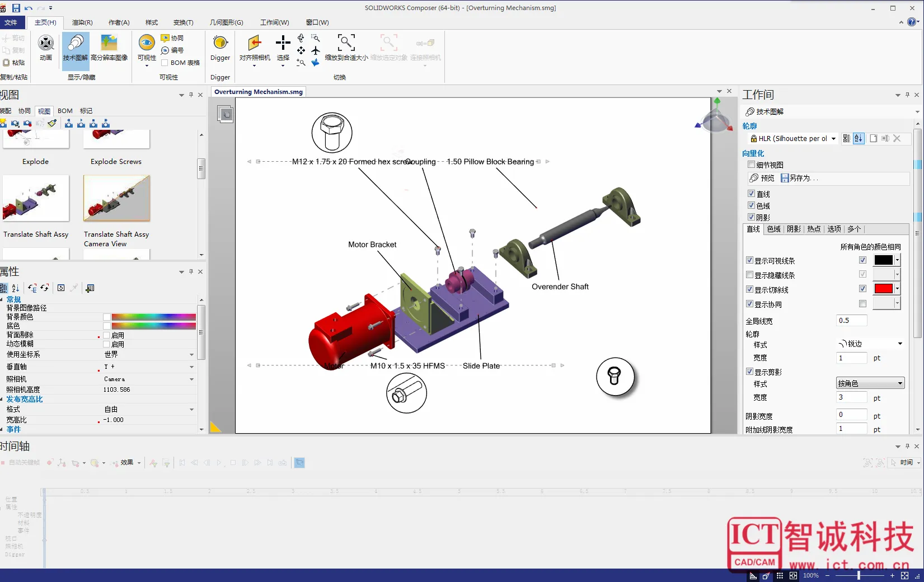The width and height of the screenshot is (924, 582).
Task: Click 缩放到合适大小 zoom to fit icon
Action: click(x=346, y=42)
